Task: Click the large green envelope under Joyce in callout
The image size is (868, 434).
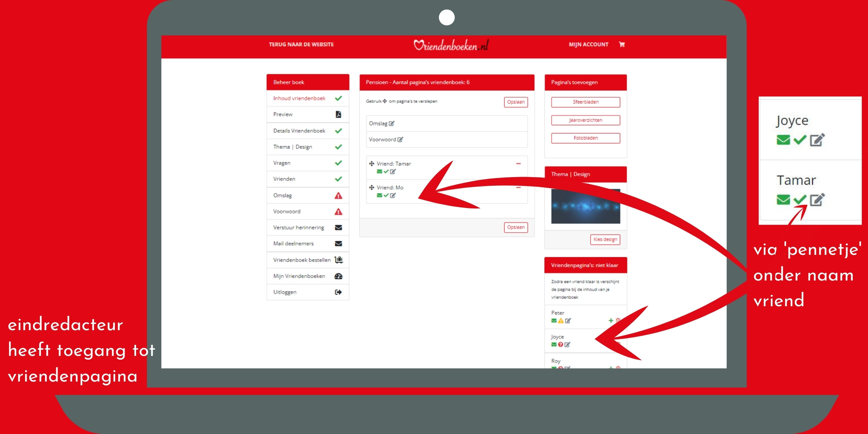Action: (x=783, y=140)
